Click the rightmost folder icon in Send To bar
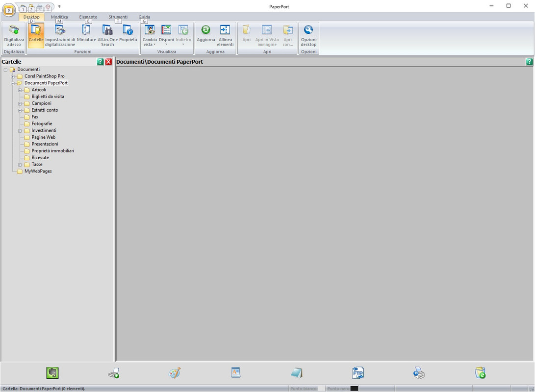The height and width of the screenshot is (392, 535). click(480, 373)
